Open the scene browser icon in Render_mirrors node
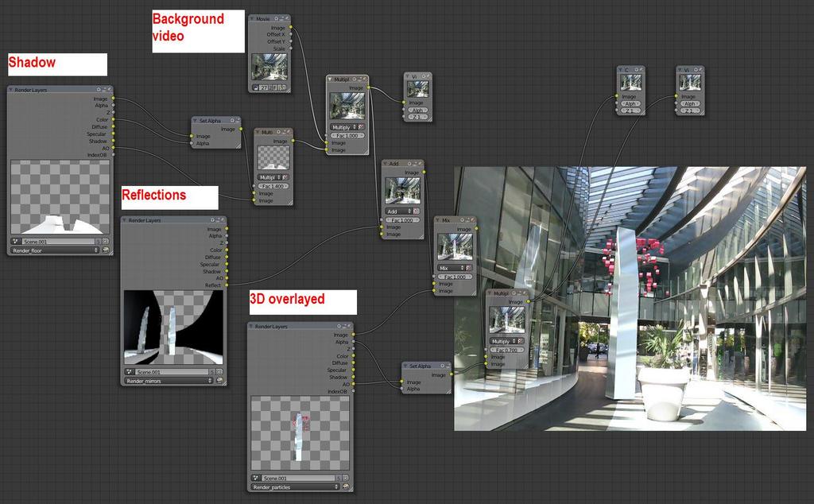814x504 pixels. [x=130, y=372]
